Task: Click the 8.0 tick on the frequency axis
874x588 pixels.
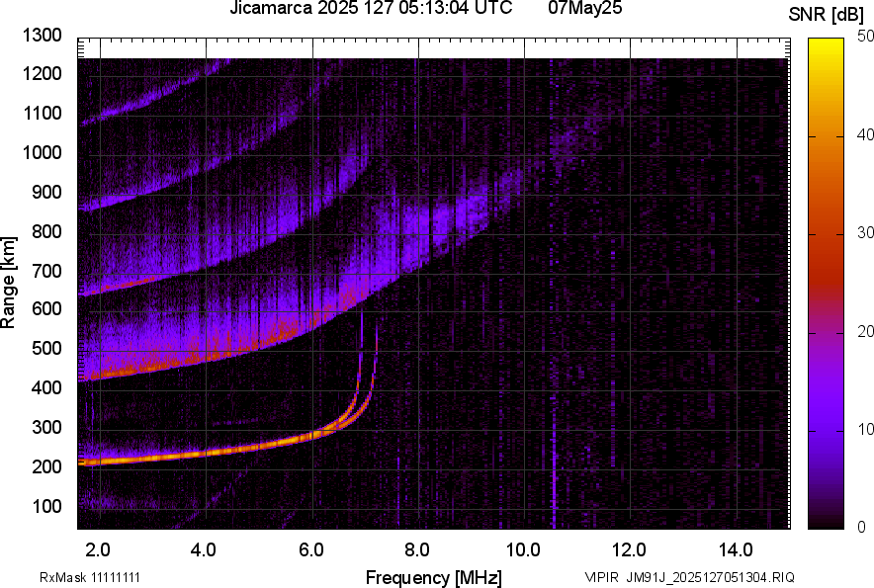Action: (x=417, y=549)
